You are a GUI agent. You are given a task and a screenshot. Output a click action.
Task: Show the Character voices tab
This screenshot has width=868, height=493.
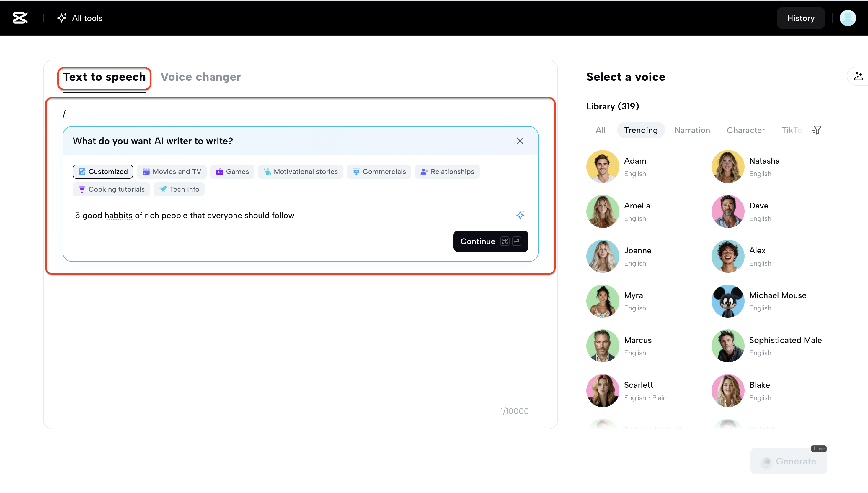coord(745,130)
